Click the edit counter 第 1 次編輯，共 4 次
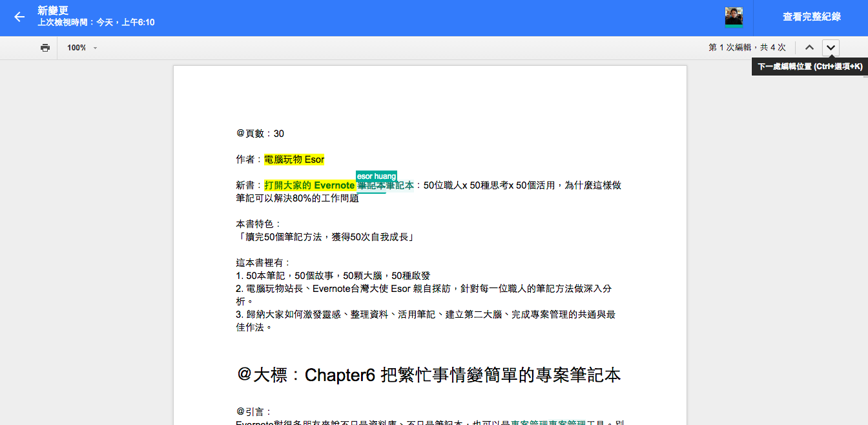Image resolution: width=868 pixels, height=425 pixels. click(747, 48)
